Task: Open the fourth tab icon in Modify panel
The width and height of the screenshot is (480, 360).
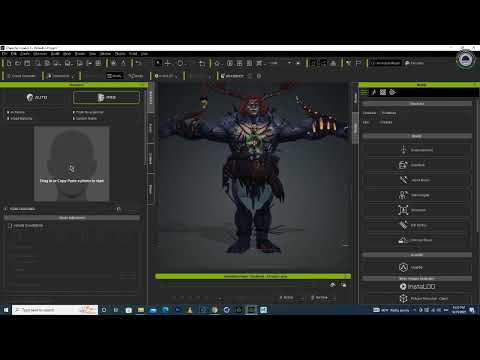Action: pos(392,92)
